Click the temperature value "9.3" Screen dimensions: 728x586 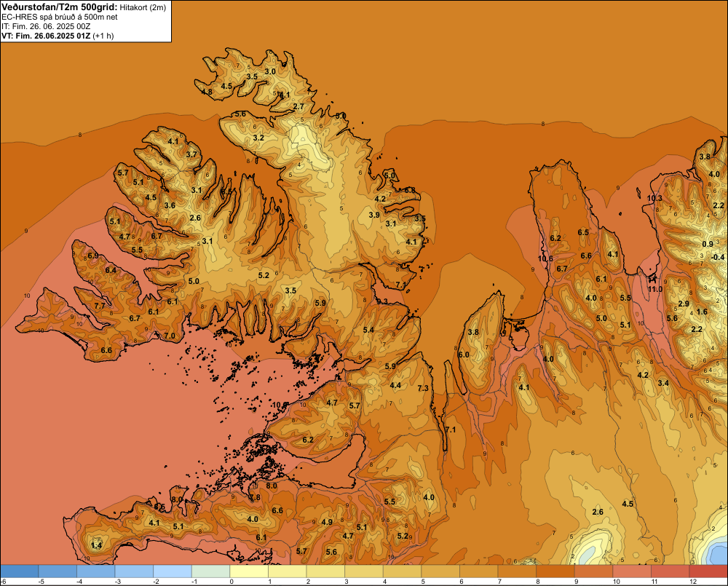(382, 302)
